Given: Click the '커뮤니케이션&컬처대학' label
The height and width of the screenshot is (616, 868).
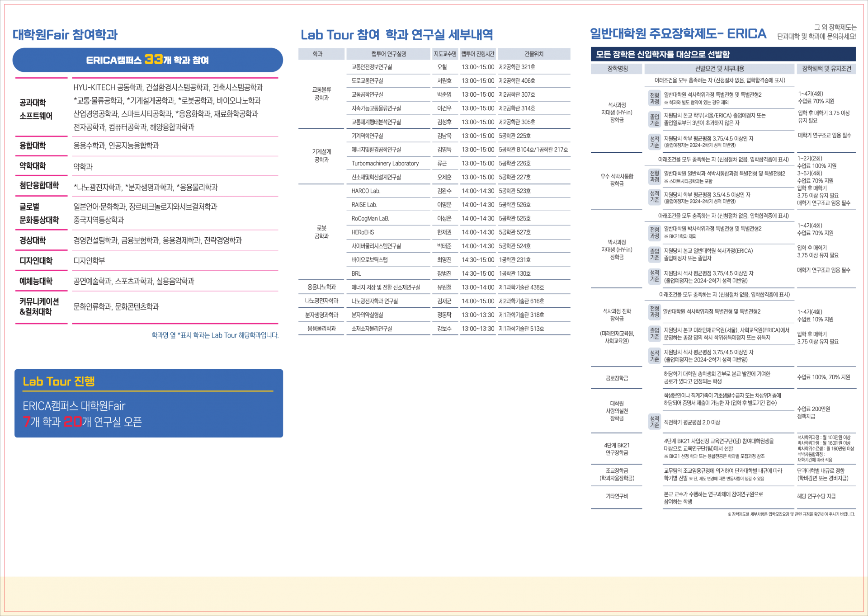Looking at the screenshot, I should point(39,306).
